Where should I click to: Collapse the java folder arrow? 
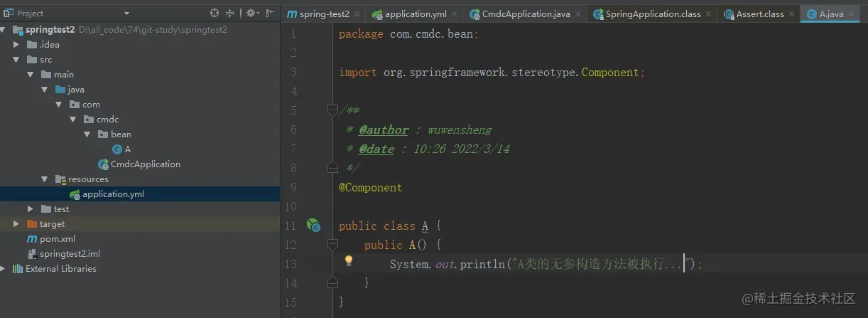coord(45,90)
